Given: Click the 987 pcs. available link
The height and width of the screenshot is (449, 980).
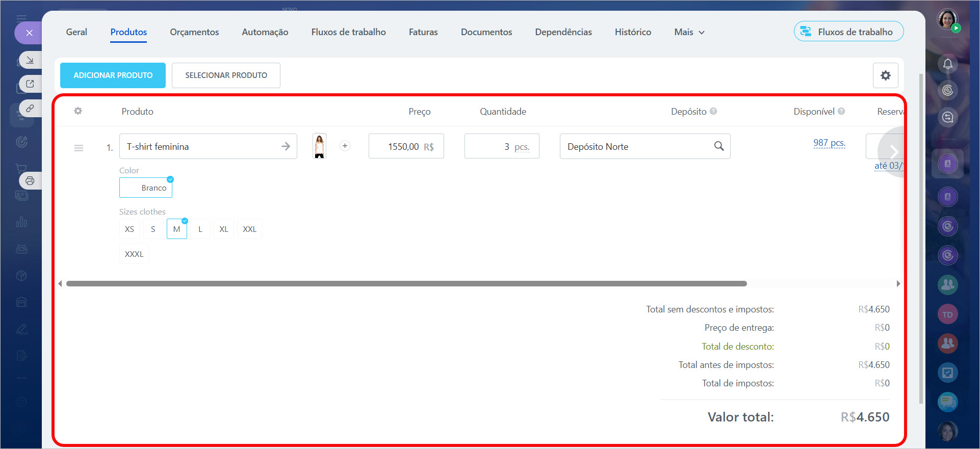Looking at the screenshot, I should point(829,143).
